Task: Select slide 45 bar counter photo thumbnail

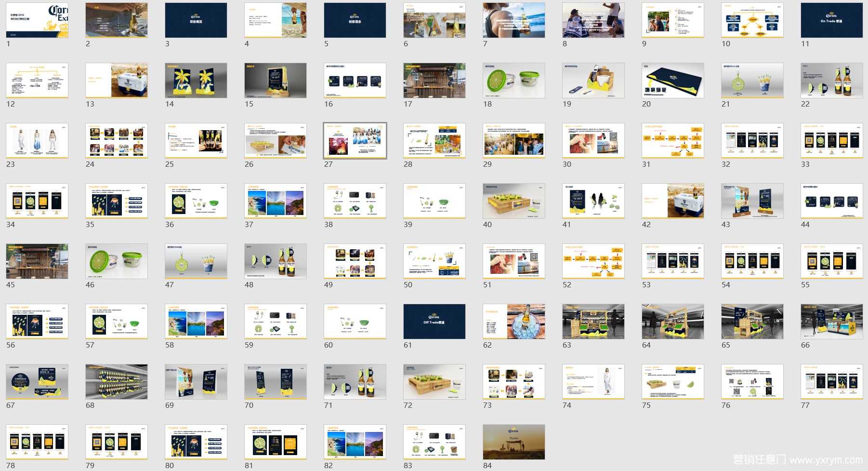Action: pos(37,261)
